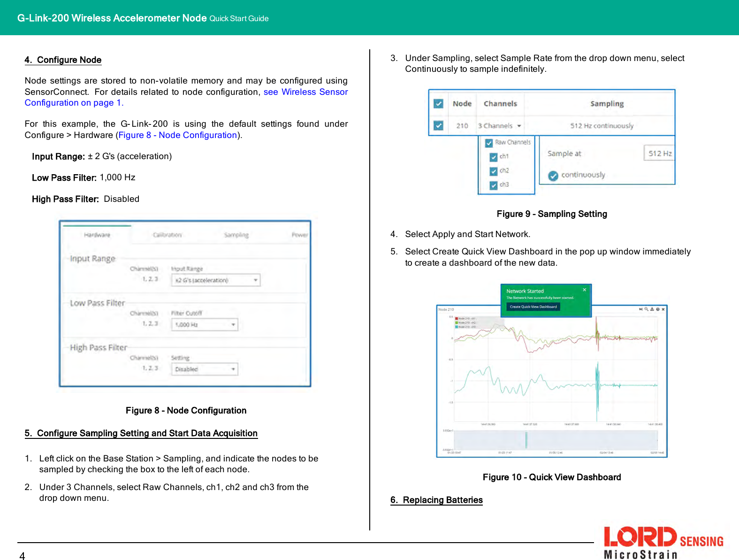739x560 pixels.
Task: Click the node number 210 cell
Action: tap(462, 126)
